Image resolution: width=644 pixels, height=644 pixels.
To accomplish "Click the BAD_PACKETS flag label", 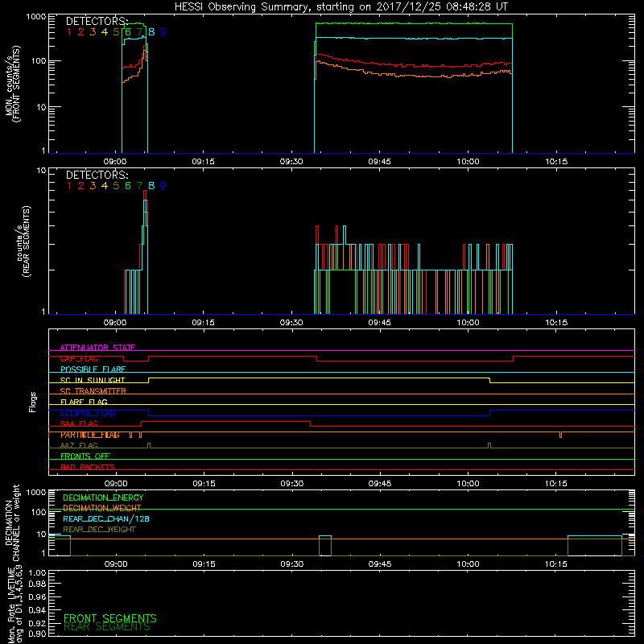I will point(88,468).
